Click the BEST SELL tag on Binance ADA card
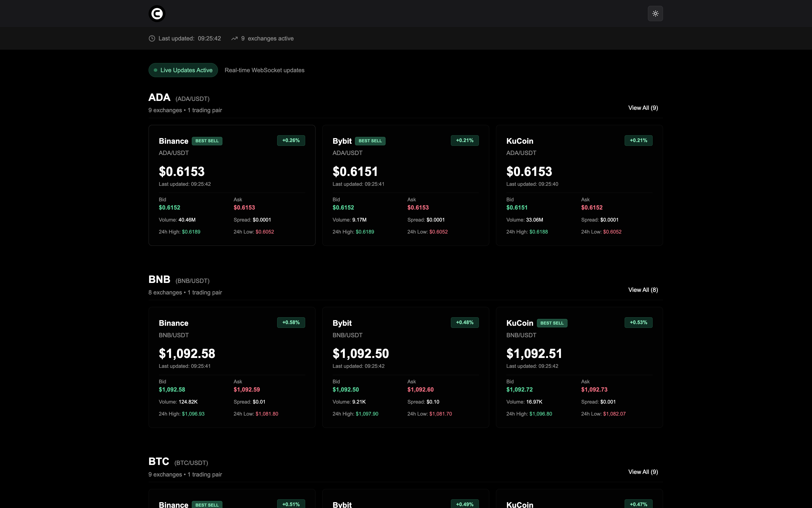 pyautogui.click(x=207, y=141)
